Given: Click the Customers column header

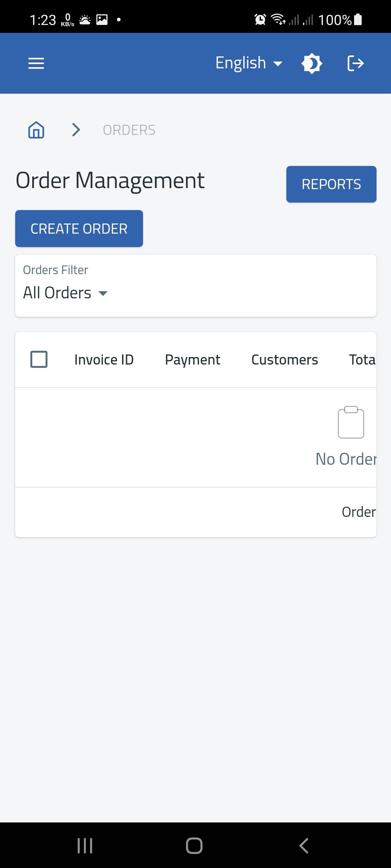Looking at the screenshot, I should 285,360.
